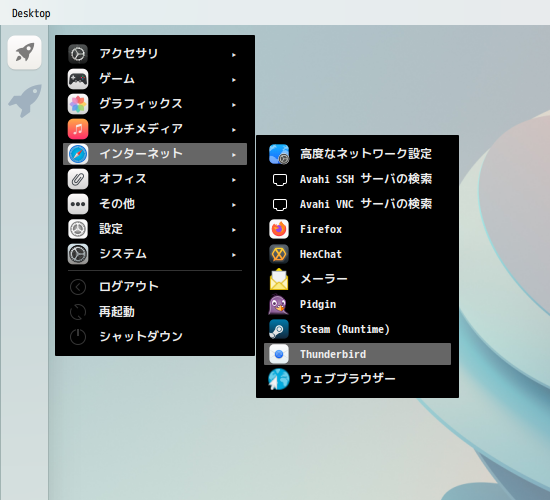
Task: Open the グラフィックス menu category
Action: tap(155, 104)
